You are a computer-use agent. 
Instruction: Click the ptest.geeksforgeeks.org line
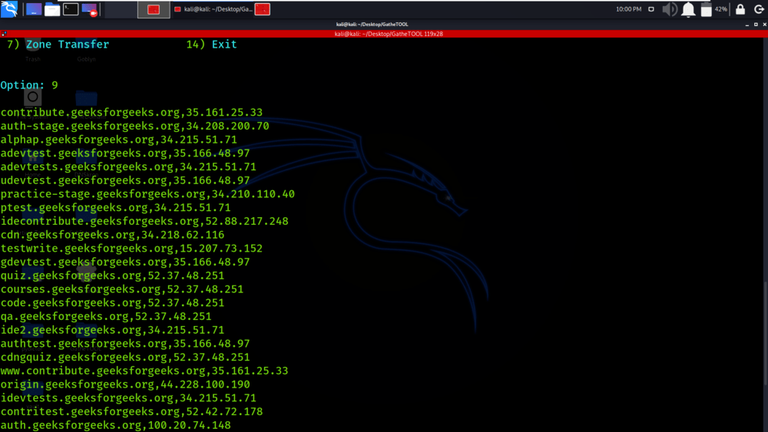[x=115, y=208]
